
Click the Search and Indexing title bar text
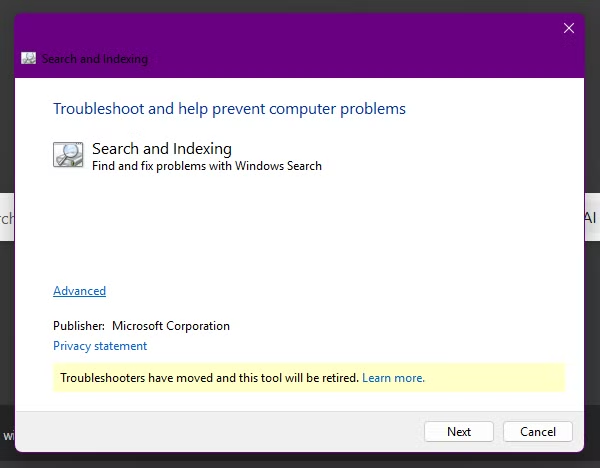tap(94, 59)
